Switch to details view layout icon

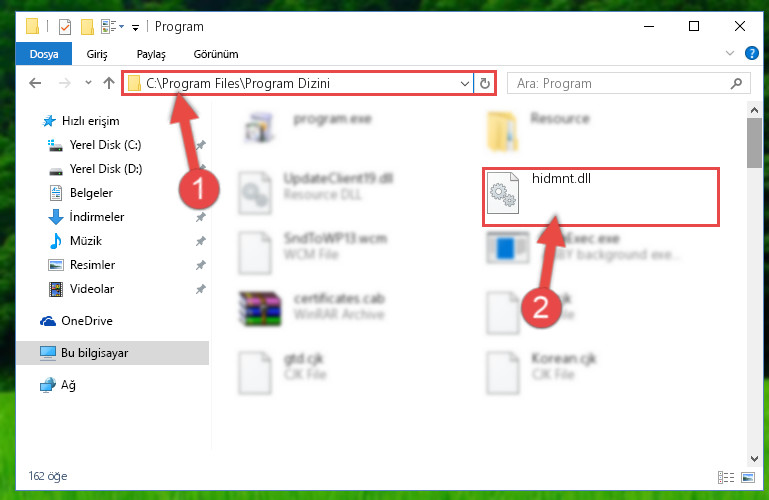pyautogui.click(x=726, y=477)
